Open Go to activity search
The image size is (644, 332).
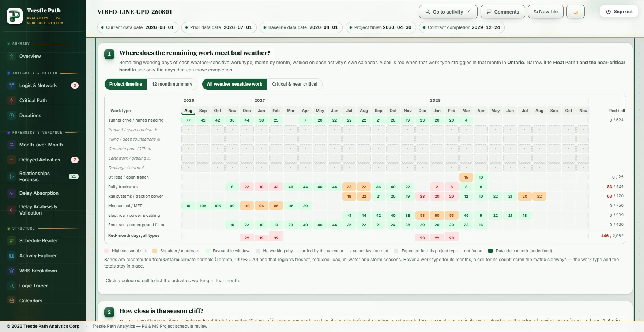(x=448, y=12)
